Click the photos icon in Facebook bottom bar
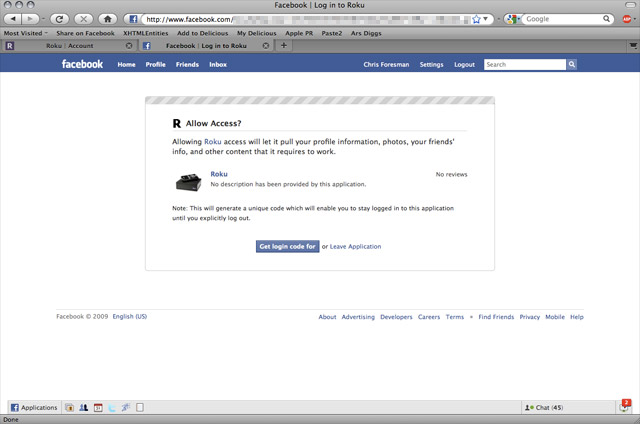Screen dimensions: 640x424 69,407
